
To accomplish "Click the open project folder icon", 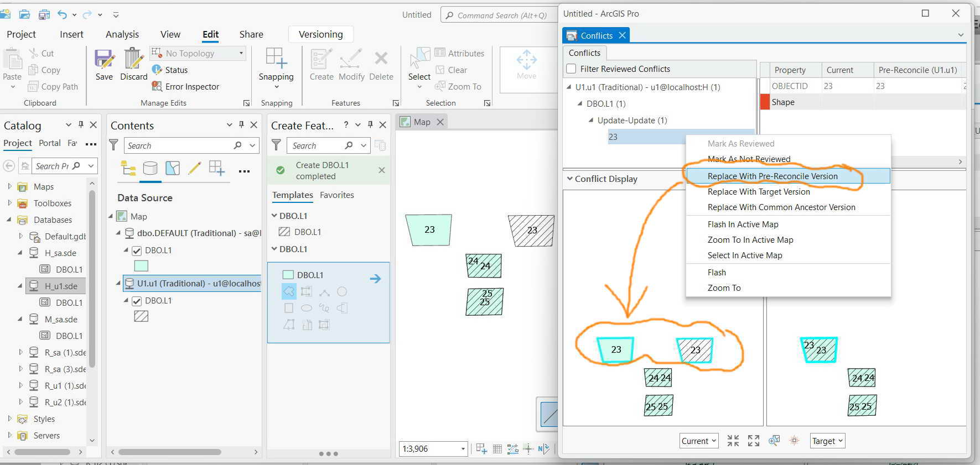I will tap(24, 14).
